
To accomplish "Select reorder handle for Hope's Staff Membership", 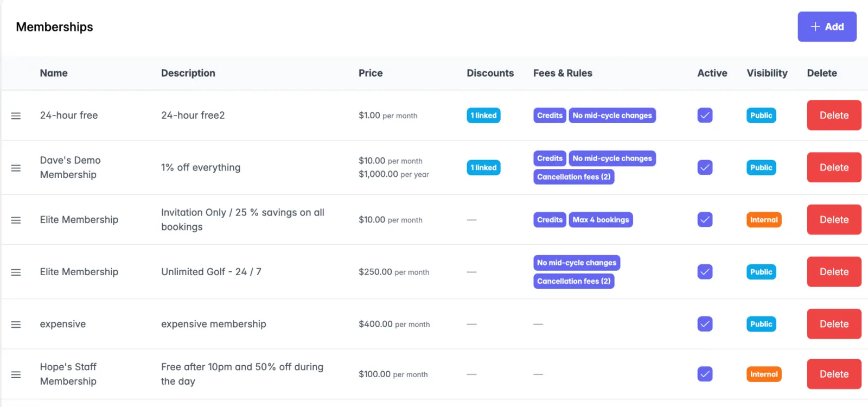I will tap(16, 374).
